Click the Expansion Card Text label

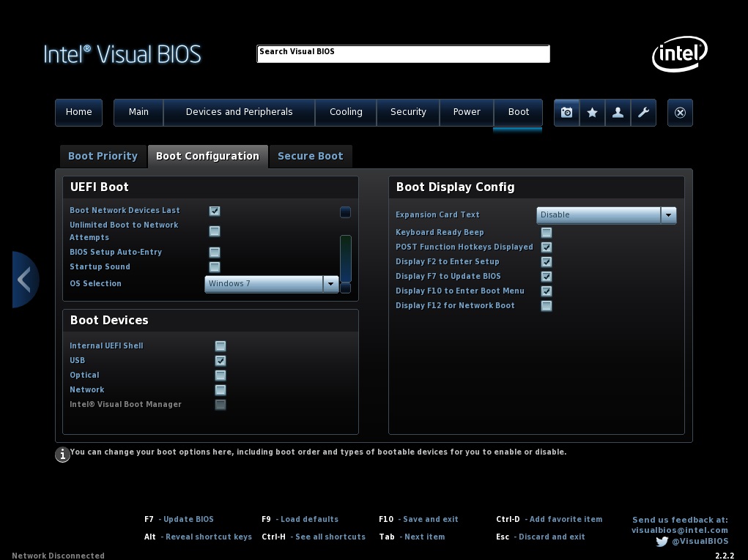coord(437,215)
